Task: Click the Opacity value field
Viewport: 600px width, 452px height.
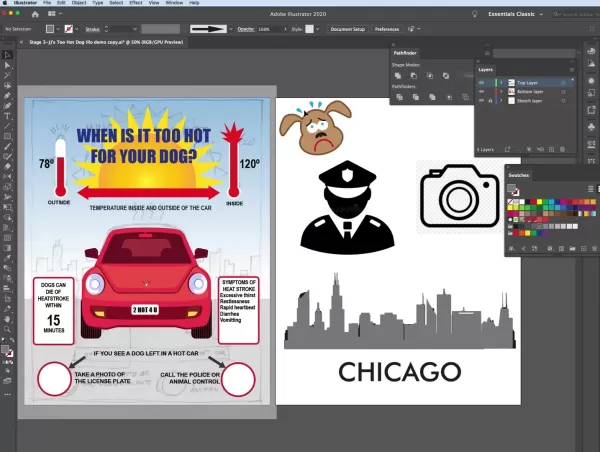Action: [x=265, y=30]
